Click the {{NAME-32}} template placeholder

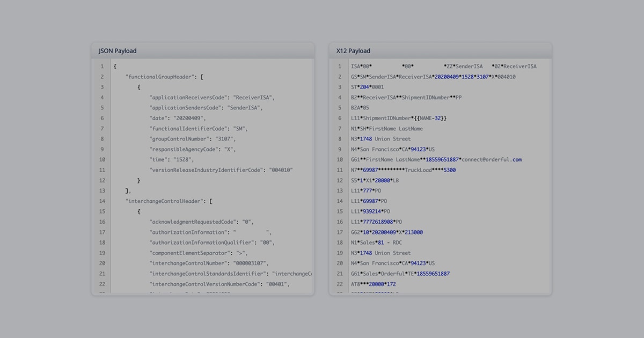click(x=432, y=117)
